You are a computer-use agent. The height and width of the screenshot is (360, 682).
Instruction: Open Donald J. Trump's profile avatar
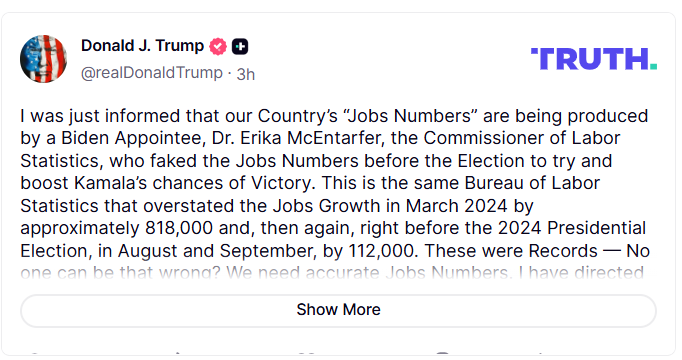point(43,59)
